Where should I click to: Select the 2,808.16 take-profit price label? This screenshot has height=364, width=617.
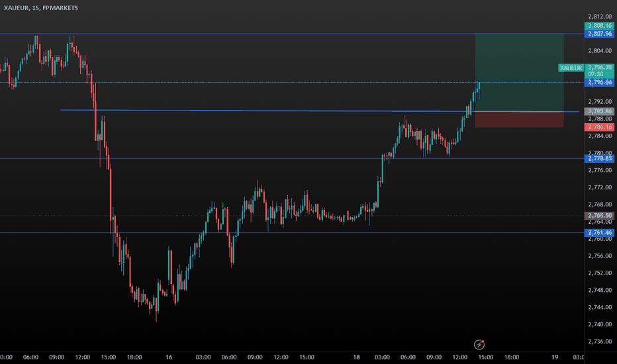599,26
